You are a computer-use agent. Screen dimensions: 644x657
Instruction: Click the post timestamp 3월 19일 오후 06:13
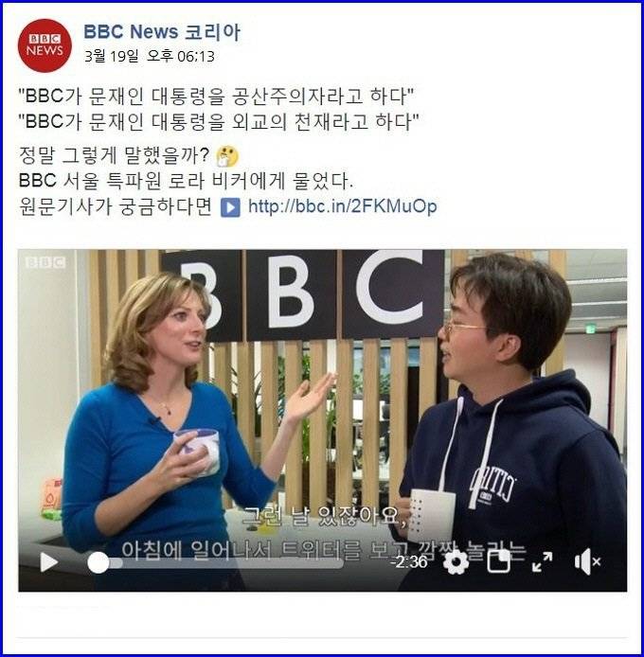pyautogui.click(x=150, y=56)
